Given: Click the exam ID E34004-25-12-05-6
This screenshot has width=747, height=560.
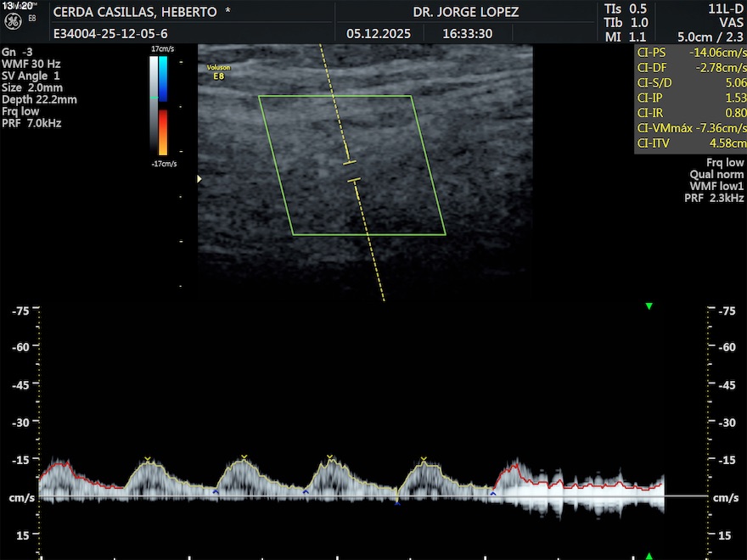Looking at the screenshot, I should pyautogui.click(x=110, y=34).
